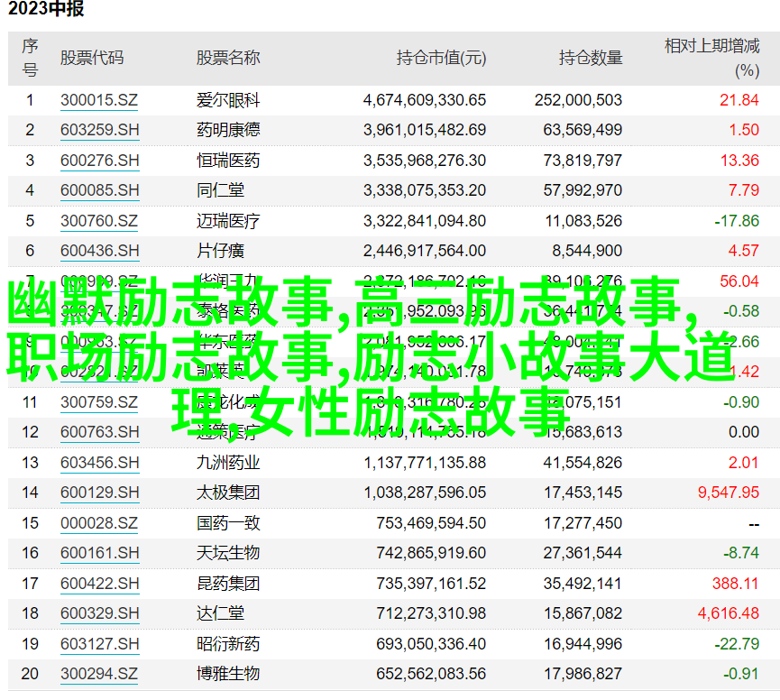Open stock code link 603259.SH
The height and width of the screenshot is (700, 780).
[x=99, y=130]
